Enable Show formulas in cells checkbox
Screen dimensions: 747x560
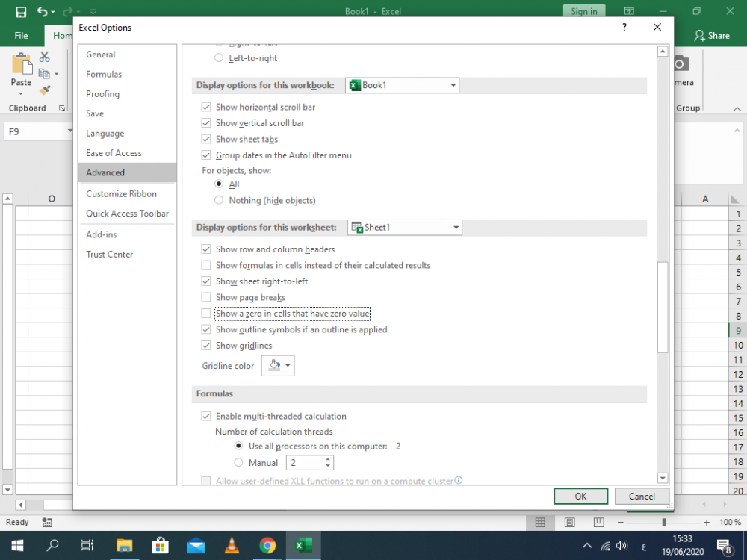click(x=206, y=265)
